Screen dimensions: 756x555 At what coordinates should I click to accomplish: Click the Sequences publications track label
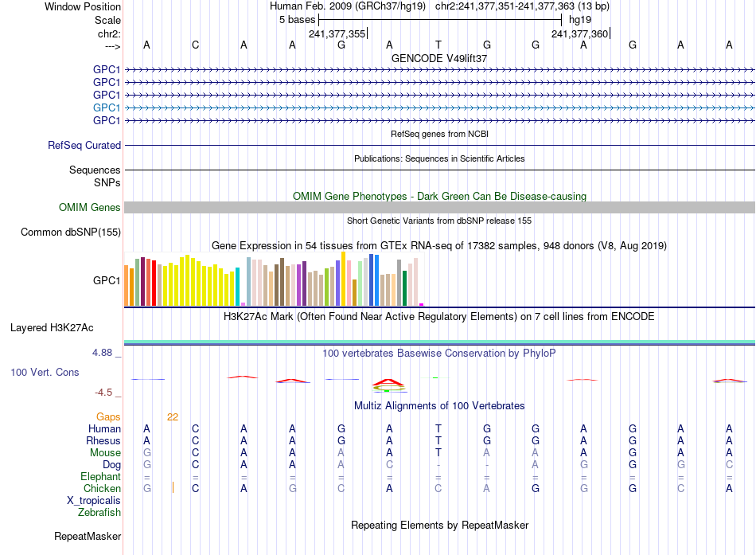click(95, 170)
